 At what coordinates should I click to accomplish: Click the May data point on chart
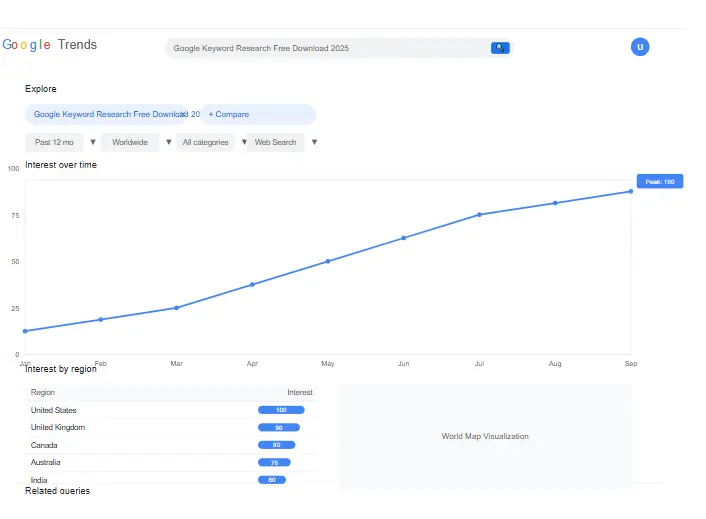pyautogui.click(x=328, y=261)
